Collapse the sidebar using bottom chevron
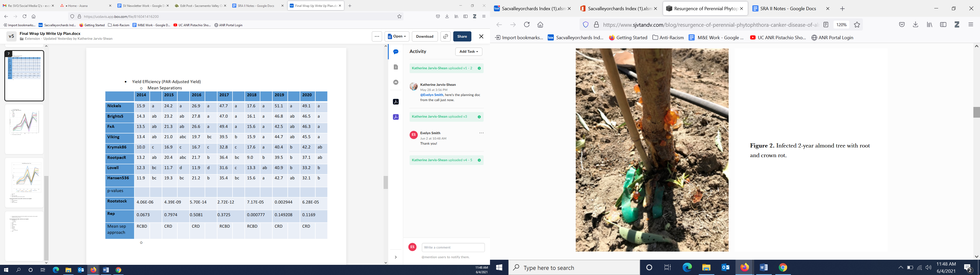Viewport: 980px width, 275px height. pos(396,257)
